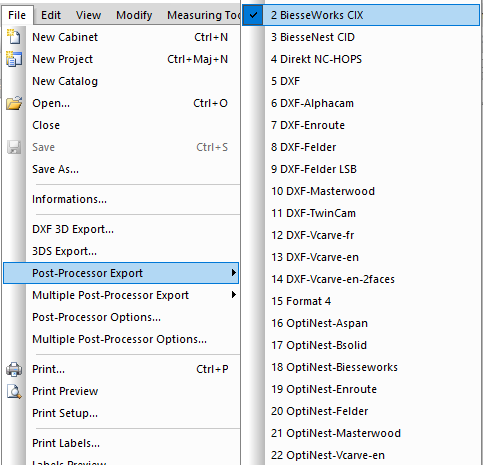Screen dimensions: 483x465
Task: Click the Print Preview magnifier icon
Action: pyautogui.click(x=14, y=391)
